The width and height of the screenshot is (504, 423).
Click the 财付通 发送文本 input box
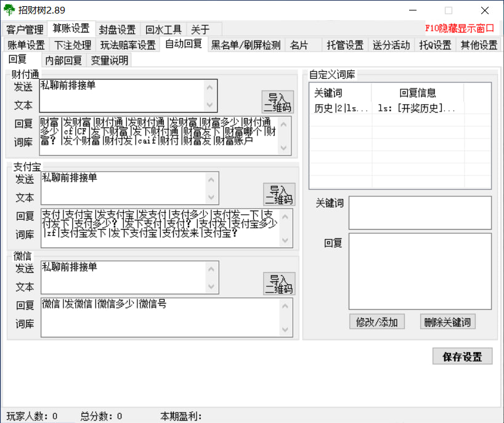[x=121, y=95]
